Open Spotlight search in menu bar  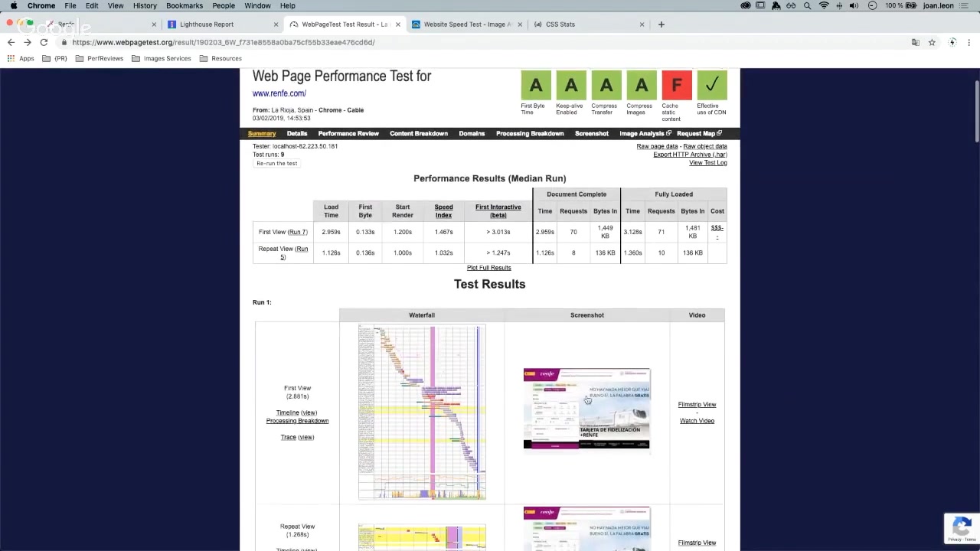pyautogui.click(x=807, y=5)
